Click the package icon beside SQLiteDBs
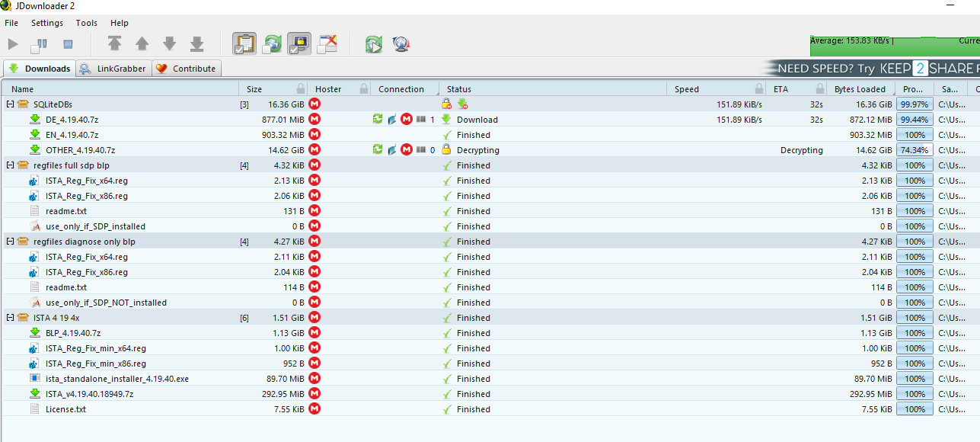Viewport: 980px width, 442px height. click(23, 104)
